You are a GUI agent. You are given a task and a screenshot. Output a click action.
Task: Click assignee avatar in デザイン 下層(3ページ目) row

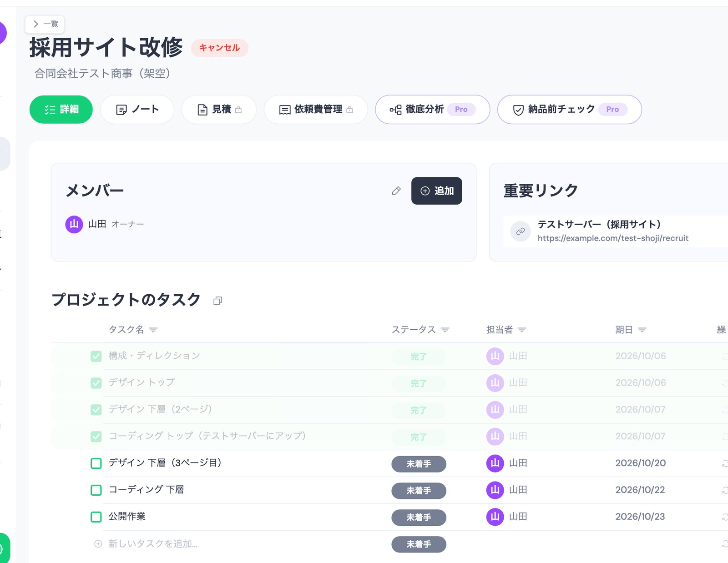pos(495,463)
